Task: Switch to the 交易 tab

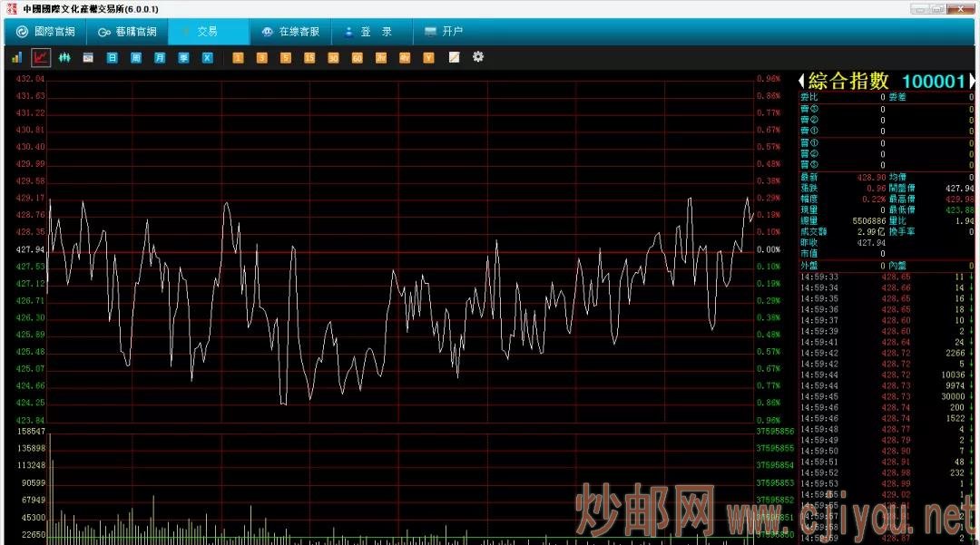Action: (x=208, y=31)
